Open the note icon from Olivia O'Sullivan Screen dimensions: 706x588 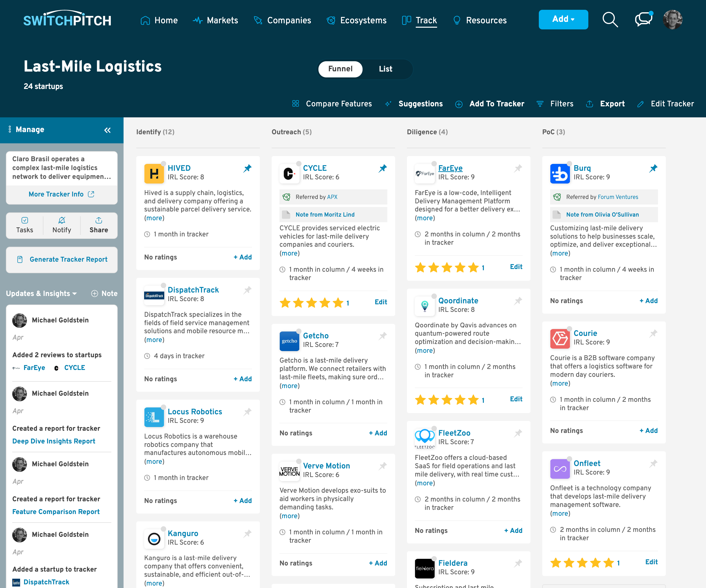[x=557, y=214]
